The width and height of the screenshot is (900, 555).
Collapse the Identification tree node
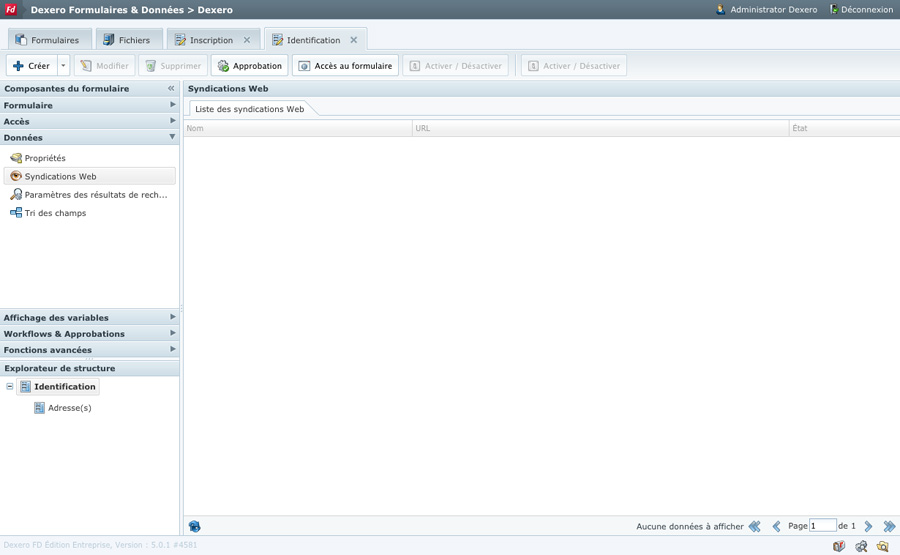(10, 387)
